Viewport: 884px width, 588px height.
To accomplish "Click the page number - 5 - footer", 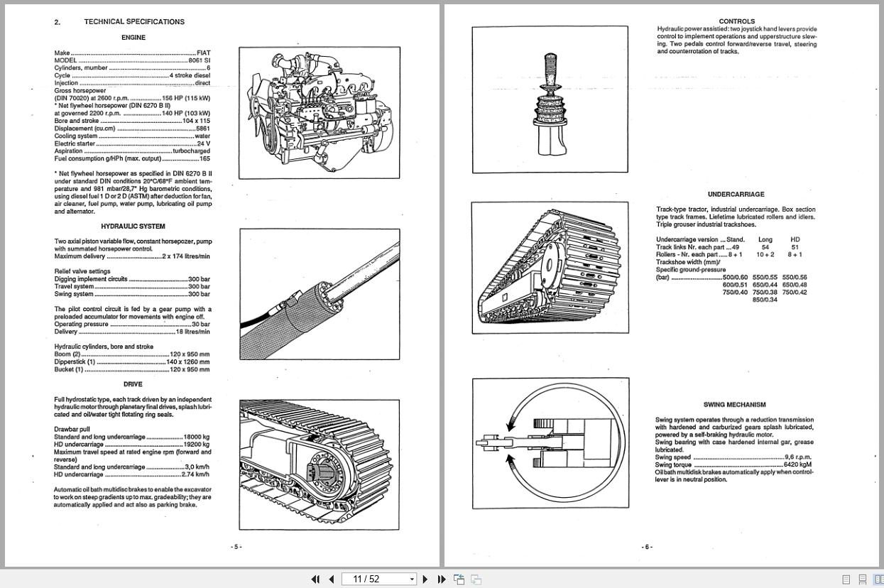I will (x=236, y=547).
